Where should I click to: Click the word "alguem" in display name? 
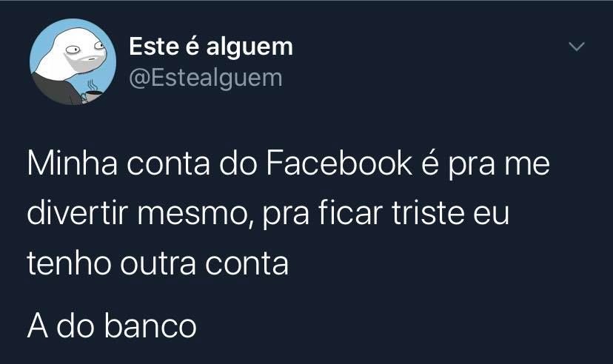(x=249, y=47)
